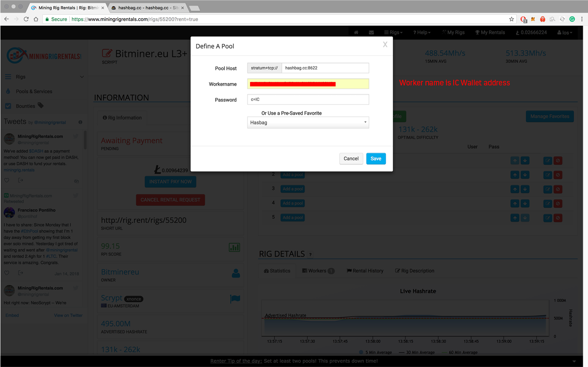This screenshot has width=588, height=367.
Task: Open My Rentals in the top nav
Action: pos(490,33)
